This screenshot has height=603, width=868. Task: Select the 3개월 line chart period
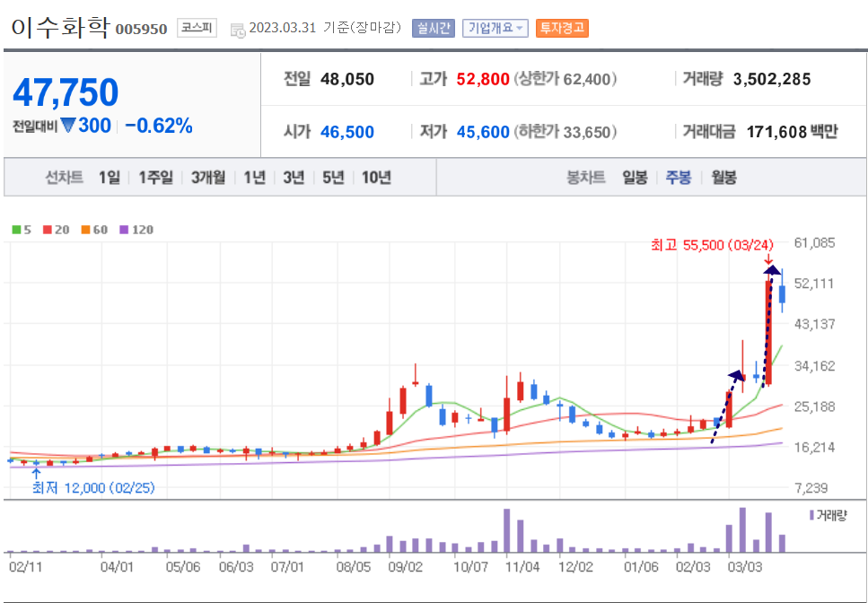coord(208,178)
